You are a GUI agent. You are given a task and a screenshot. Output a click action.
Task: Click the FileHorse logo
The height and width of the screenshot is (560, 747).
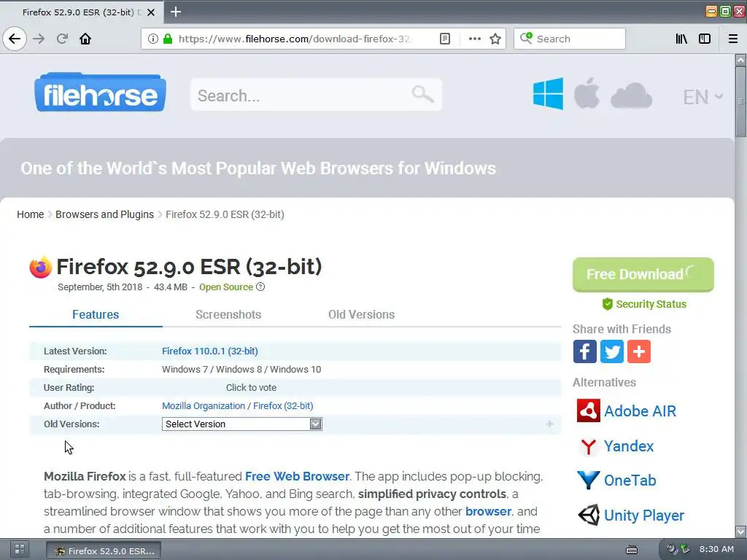[x=100, y=93]
